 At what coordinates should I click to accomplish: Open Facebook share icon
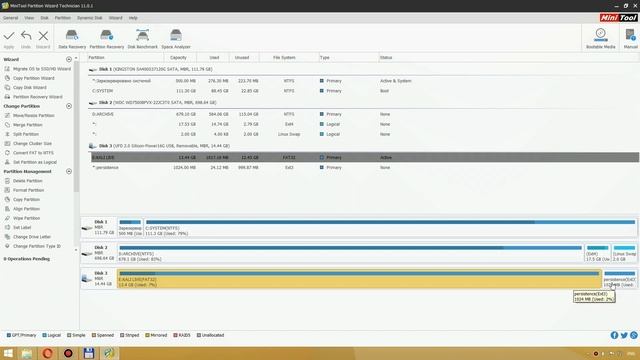click(614, 335)
